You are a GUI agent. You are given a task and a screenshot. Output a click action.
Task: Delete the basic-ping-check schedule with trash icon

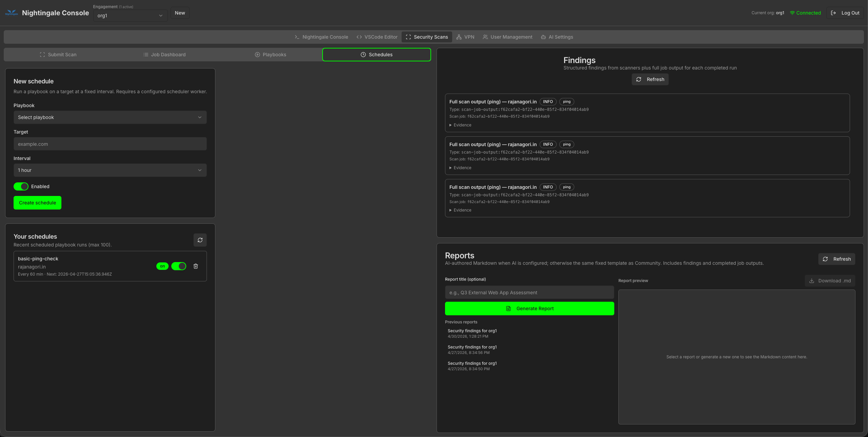[x=195, y=266]
